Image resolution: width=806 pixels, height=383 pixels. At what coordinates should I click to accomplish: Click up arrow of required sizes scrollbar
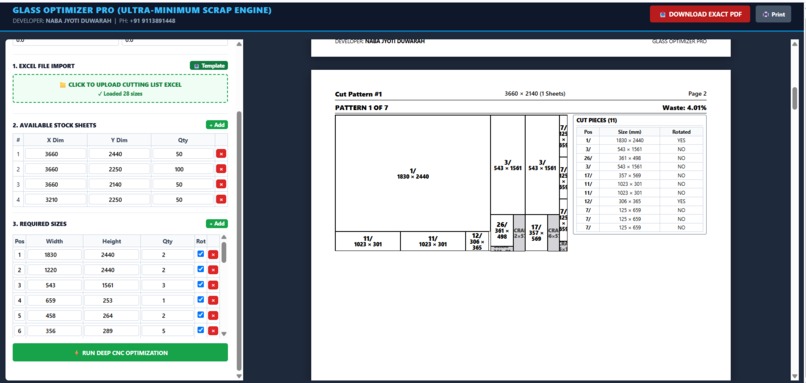click(224, 237)
